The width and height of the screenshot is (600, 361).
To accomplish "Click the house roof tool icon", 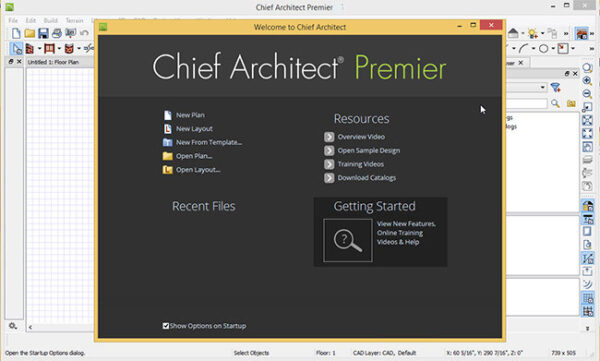I will click(514, 33).
